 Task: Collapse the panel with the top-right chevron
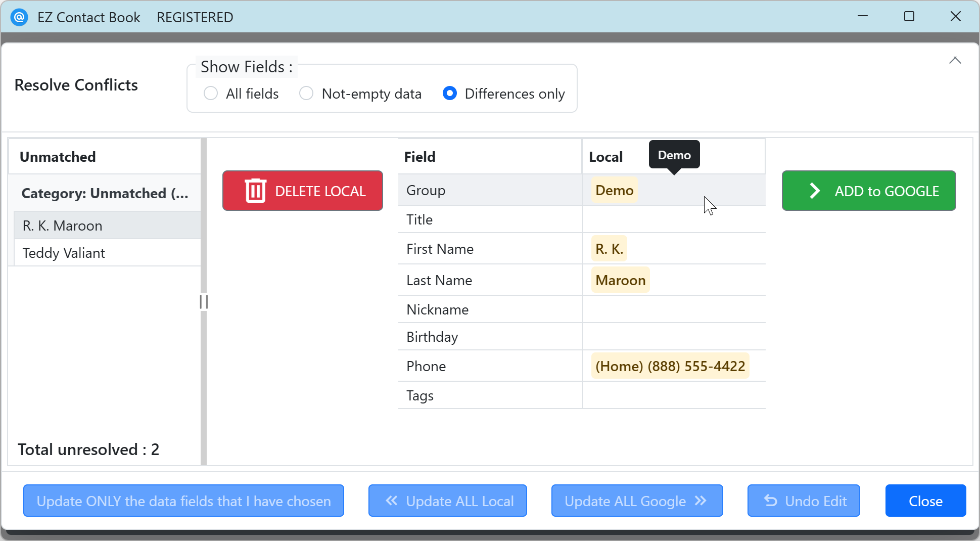[x=955, y=60]
